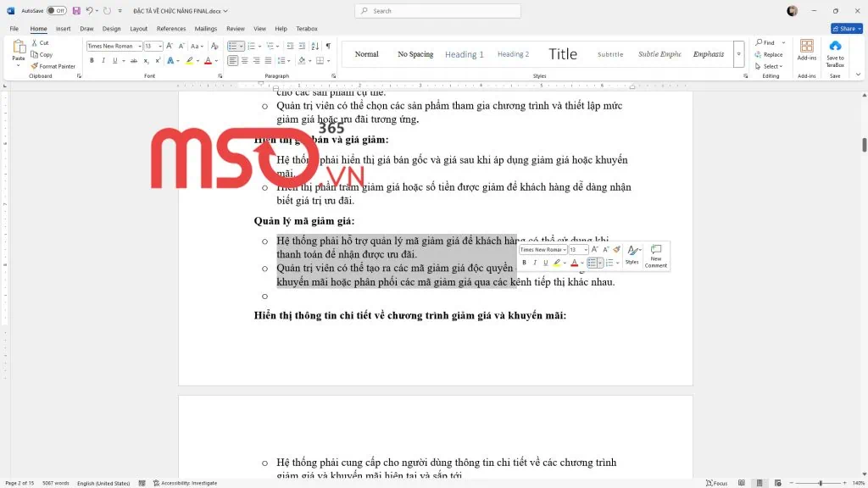The height and width of the screenshot is (488, 868).
Task: Click the Show/Hide paragraph marks icon
Action: pyautogui.click(x=328, y=46)
